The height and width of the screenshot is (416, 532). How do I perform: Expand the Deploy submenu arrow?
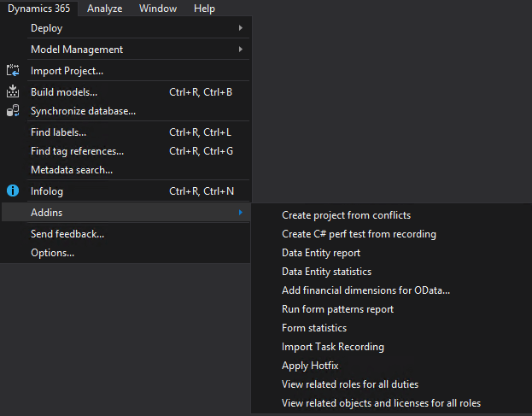[241, 28]
